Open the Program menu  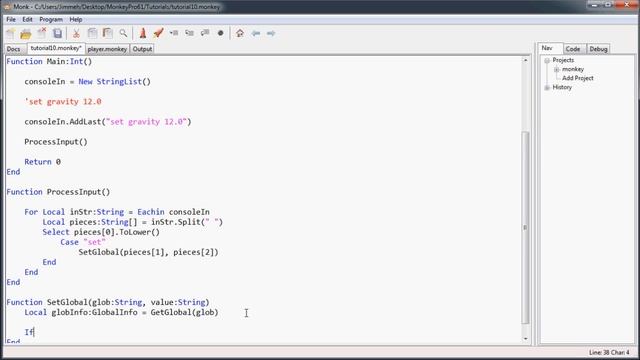[x=51, y=20]
